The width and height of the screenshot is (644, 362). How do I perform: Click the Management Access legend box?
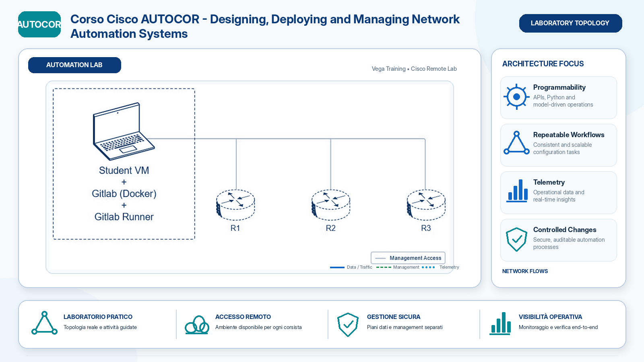coord(408,258)
